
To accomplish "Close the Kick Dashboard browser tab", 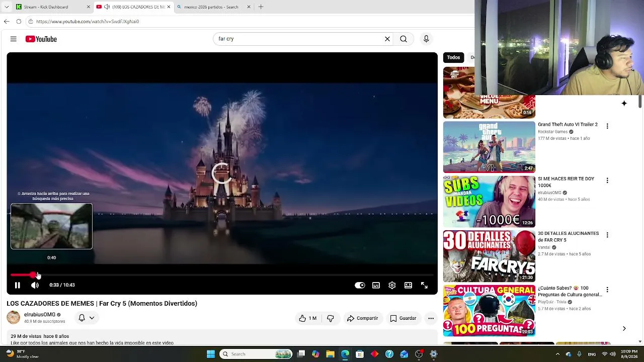I will click(89, 7).
